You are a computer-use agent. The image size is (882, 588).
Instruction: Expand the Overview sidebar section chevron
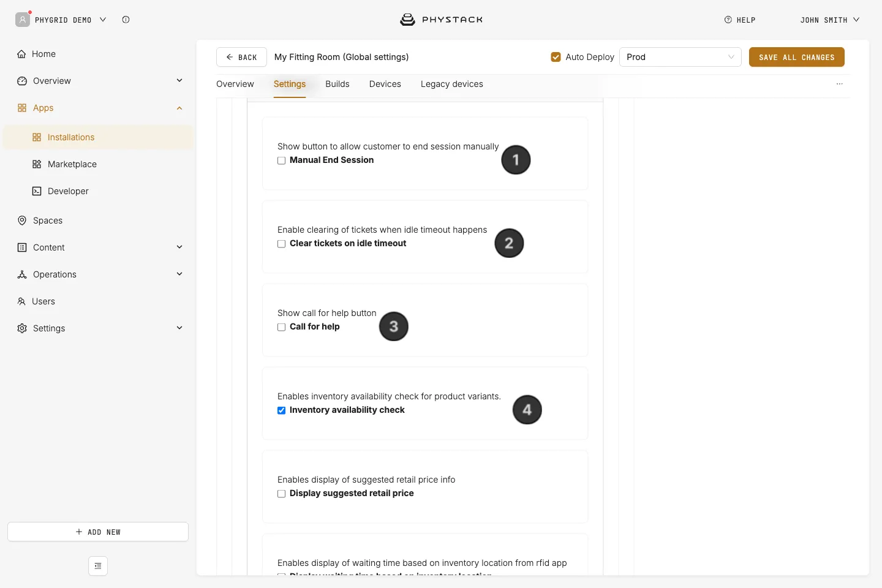179,80
